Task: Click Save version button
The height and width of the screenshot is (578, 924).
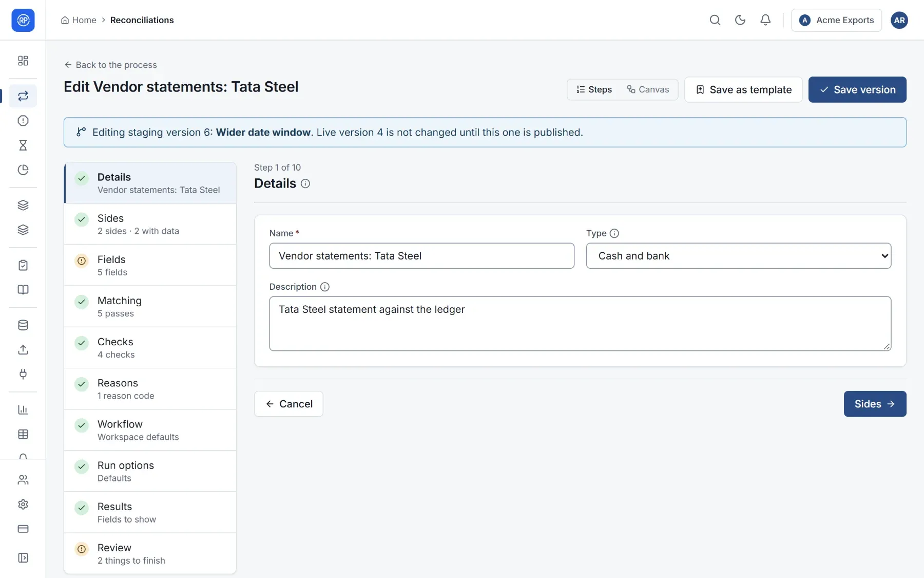Action: pyautogui.click(x=857, y=89)
